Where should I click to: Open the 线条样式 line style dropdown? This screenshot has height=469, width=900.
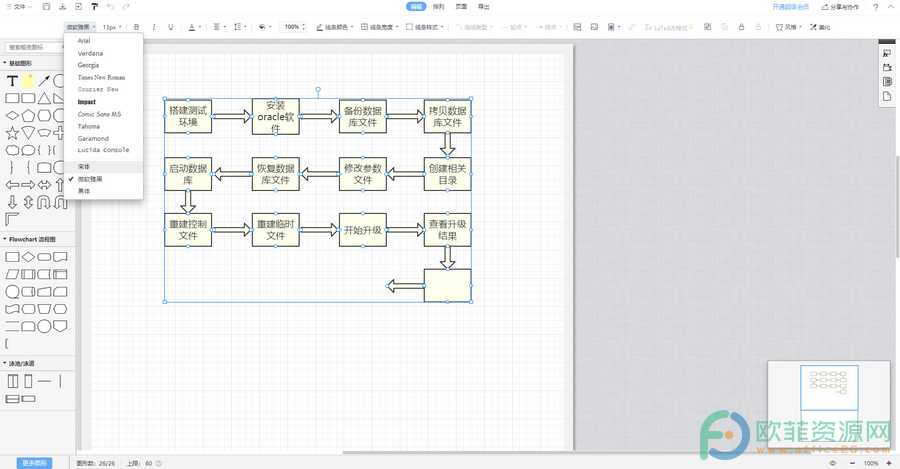[424, 27]
